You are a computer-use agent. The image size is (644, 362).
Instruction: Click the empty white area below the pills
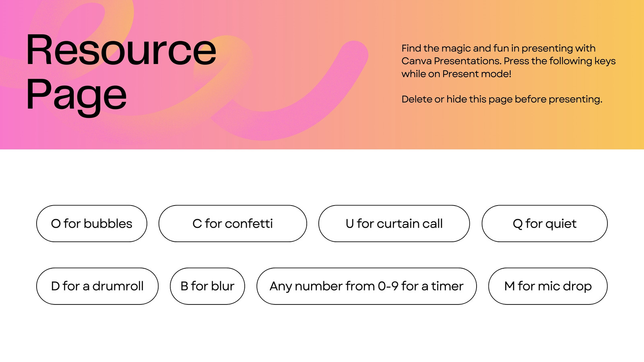pyautogui.click(x=322, y=334)
